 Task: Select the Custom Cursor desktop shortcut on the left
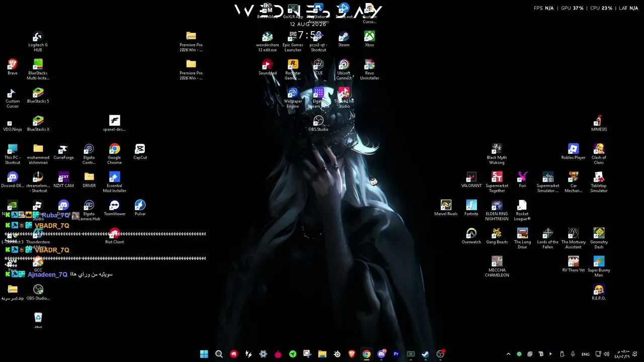(13, 98)
